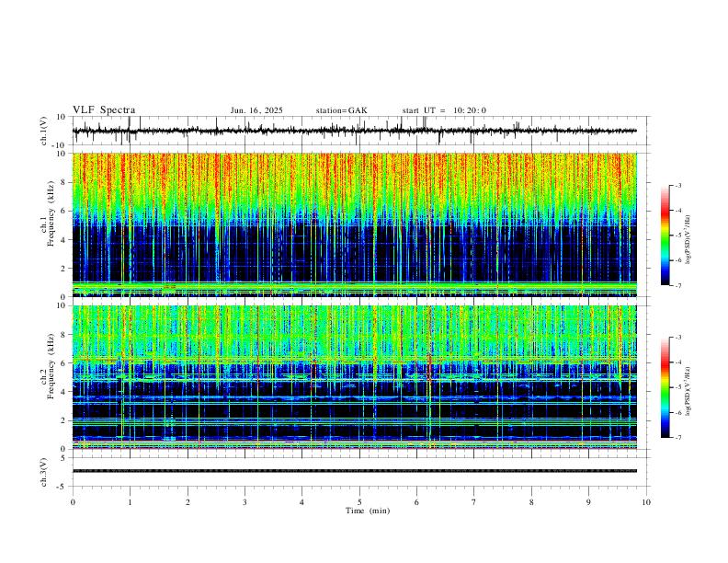Click Time axis tick label "4"
Viewport: 728px width, 563px height.
point(302,502)
